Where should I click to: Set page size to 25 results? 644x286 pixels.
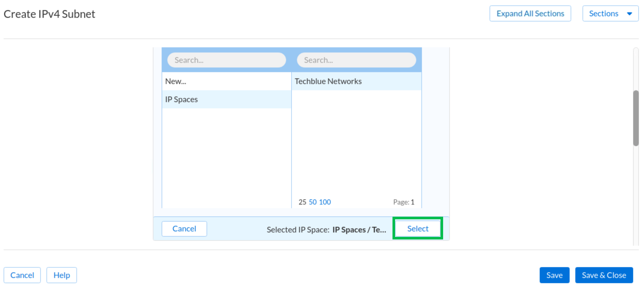pyautogui.click(x=302, y=202)
